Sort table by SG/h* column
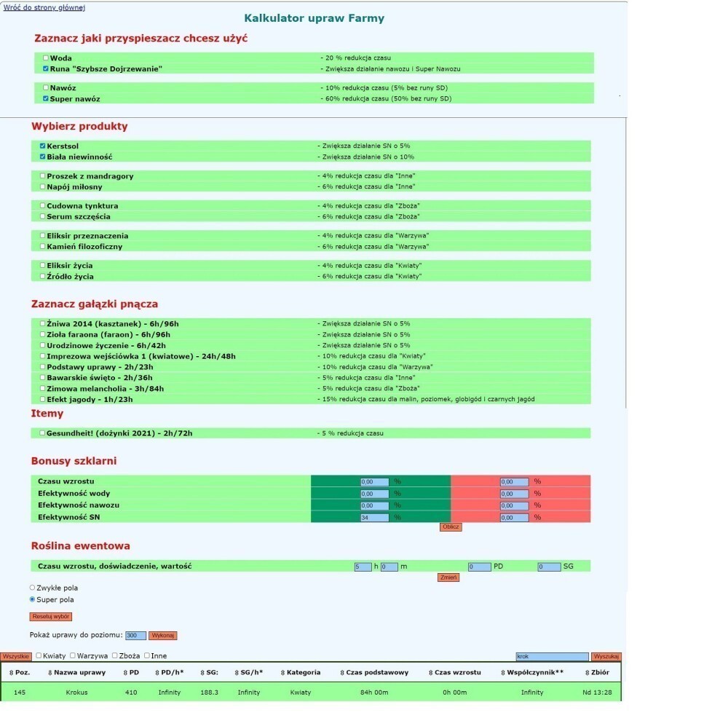 click(249, 672)
